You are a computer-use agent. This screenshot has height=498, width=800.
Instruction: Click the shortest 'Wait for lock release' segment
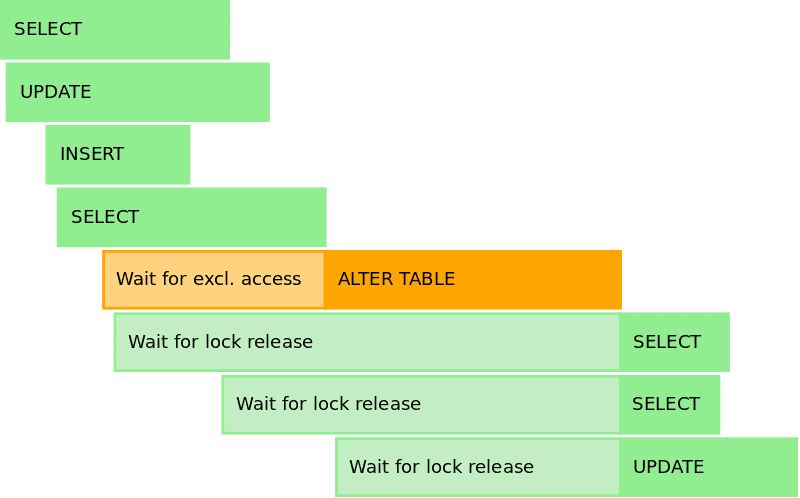pos(478,467)
